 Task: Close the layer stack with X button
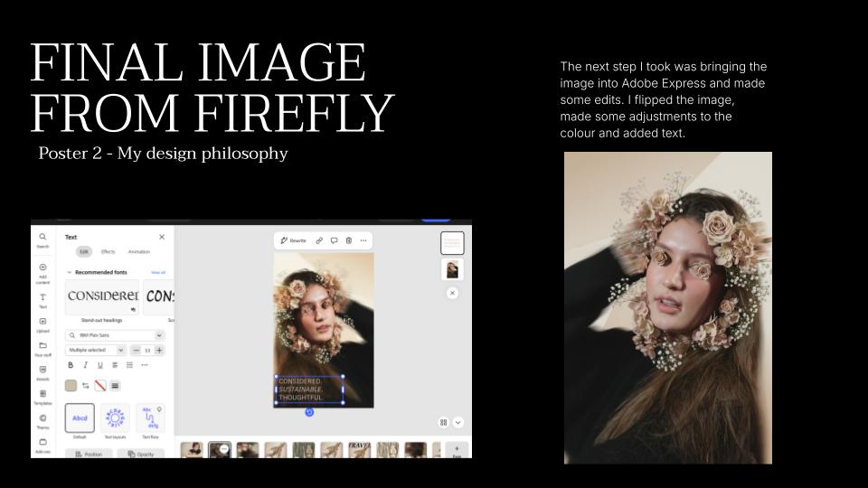452,293
